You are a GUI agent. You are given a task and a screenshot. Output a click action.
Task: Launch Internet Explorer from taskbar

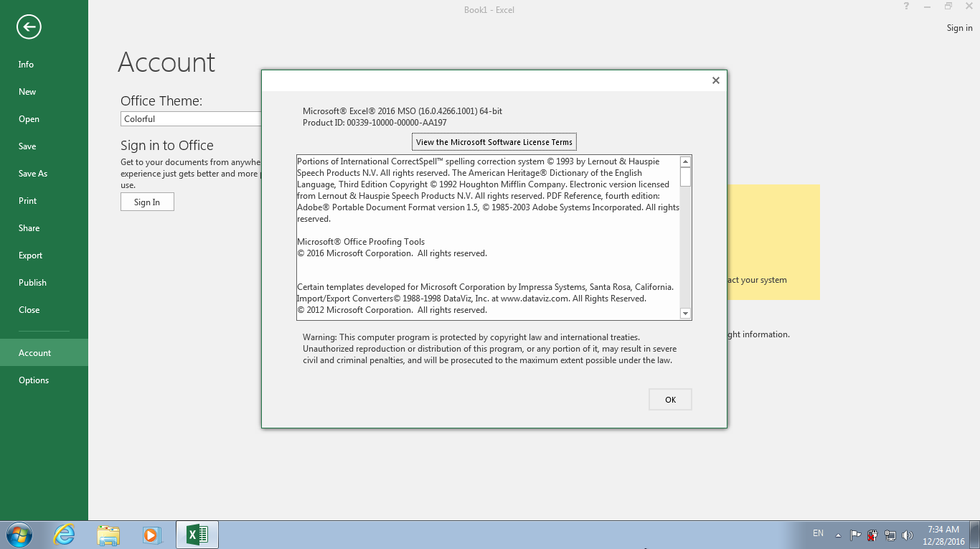pyautogui.click(x=64, y=535)
